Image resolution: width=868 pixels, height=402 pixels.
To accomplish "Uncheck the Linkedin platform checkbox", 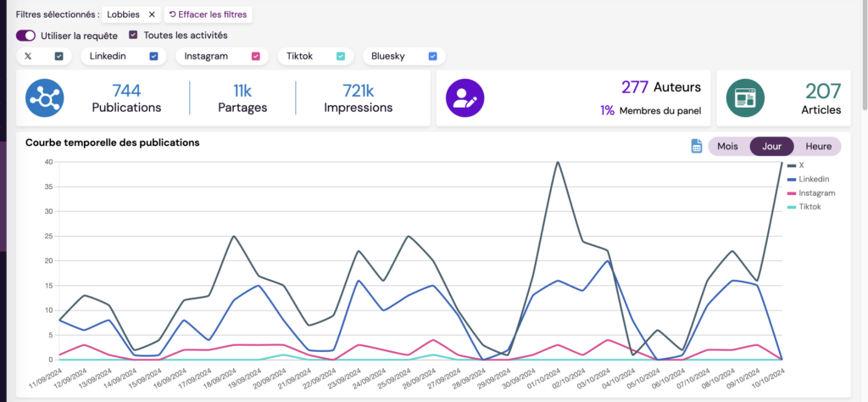I will [153, 56].
